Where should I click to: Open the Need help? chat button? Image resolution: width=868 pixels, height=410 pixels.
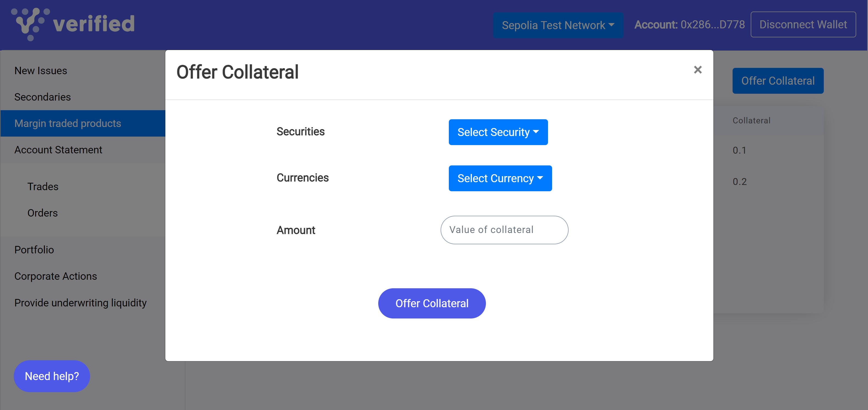coord(52,376)
